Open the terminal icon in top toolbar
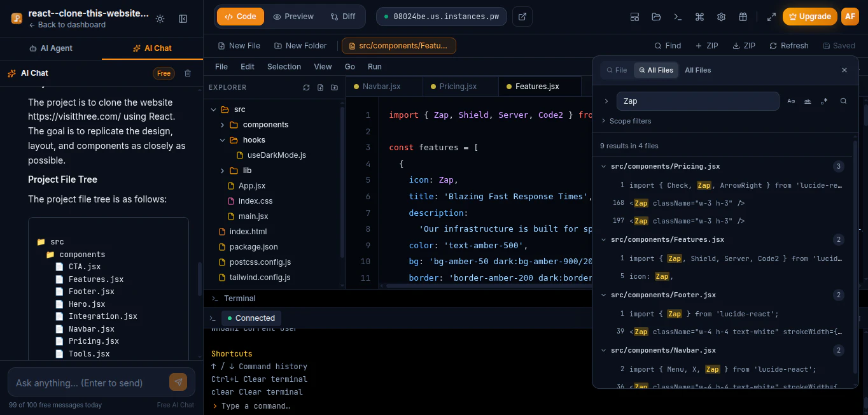 (678, 17)
